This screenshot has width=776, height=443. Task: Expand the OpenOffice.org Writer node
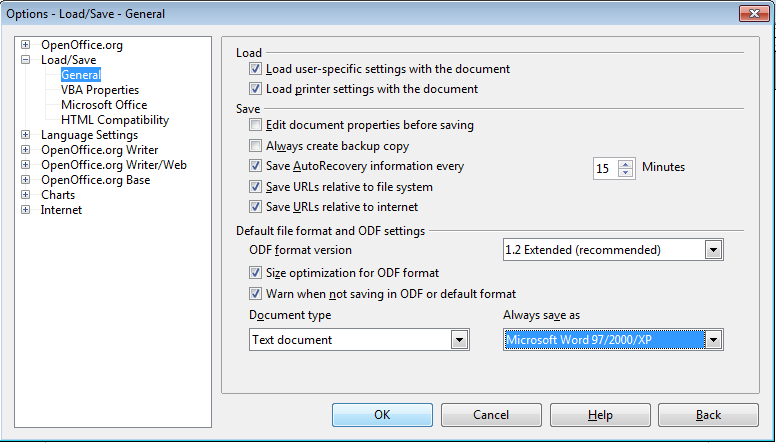point(25,150)
